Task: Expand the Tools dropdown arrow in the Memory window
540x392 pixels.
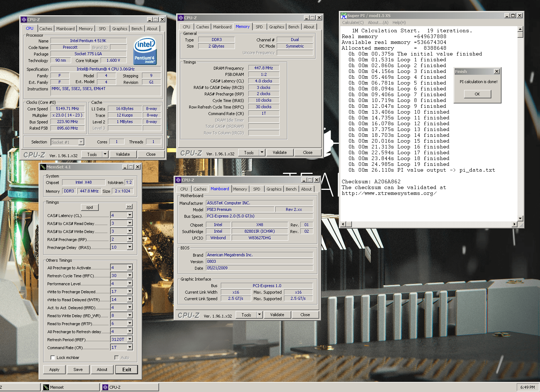Action: (x=262, y=152)
